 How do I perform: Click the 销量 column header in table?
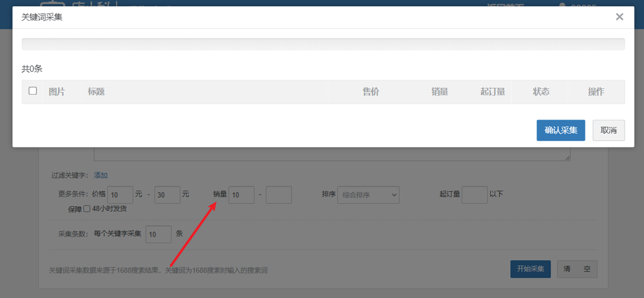(439, 92)
